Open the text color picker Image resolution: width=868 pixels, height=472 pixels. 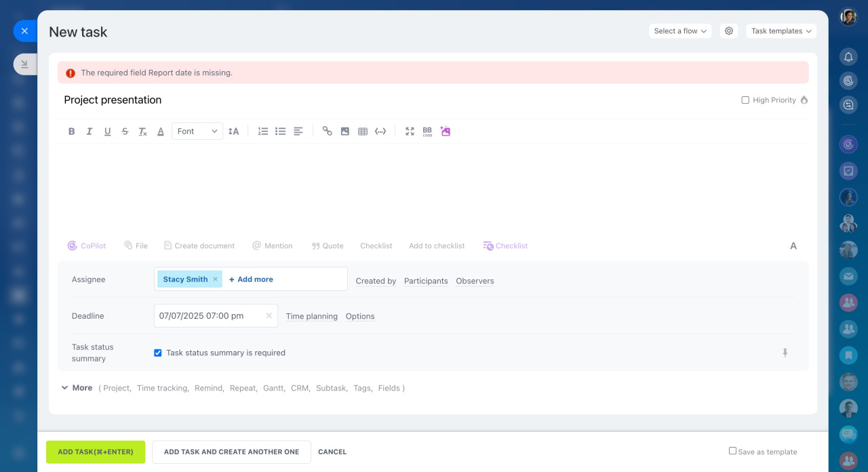pos(161,132)
